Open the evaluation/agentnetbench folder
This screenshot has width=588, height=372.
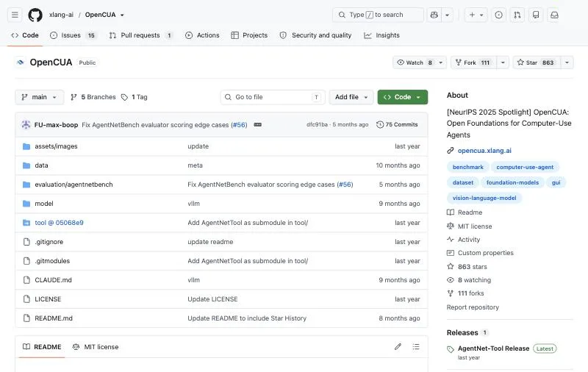[x=73, y=185]
